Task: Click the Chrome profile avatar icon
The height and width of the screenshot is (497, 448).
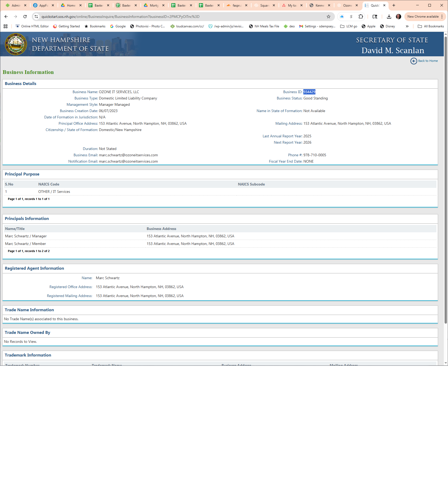Action: tap(398, 17)
